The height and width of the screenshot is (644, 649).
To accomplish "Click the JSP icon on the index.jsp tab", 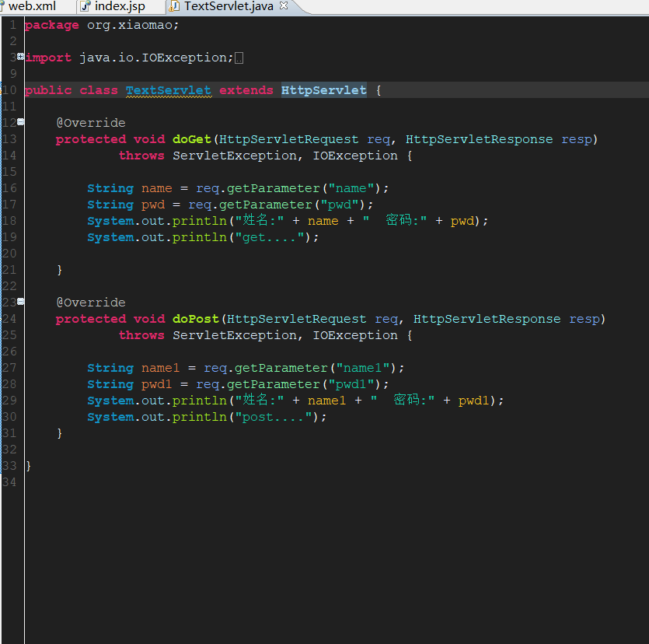I will point(83,6).
